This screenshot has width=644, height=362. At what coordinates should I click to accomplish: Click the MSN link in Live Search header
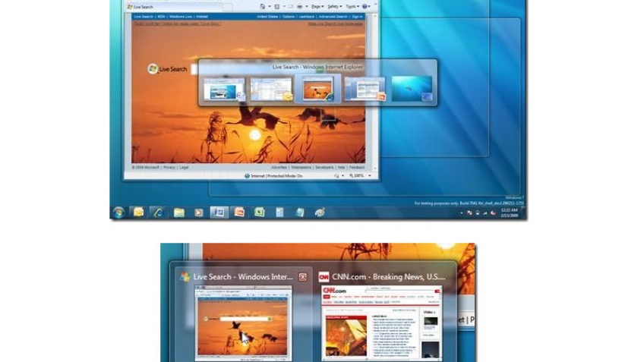(x=161, y=17)
